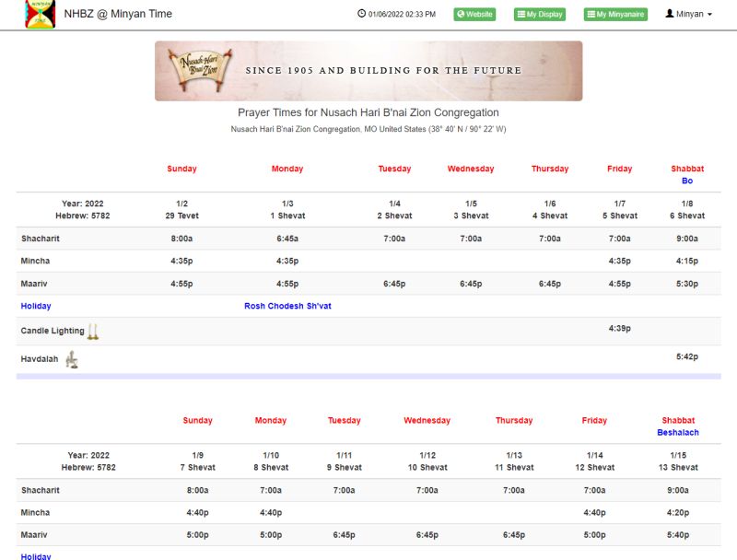This screenshot has height=560, width=737.
Task: Click the Prayer Times for Nusach Hari heading
Action: click(x=368, y=112)
